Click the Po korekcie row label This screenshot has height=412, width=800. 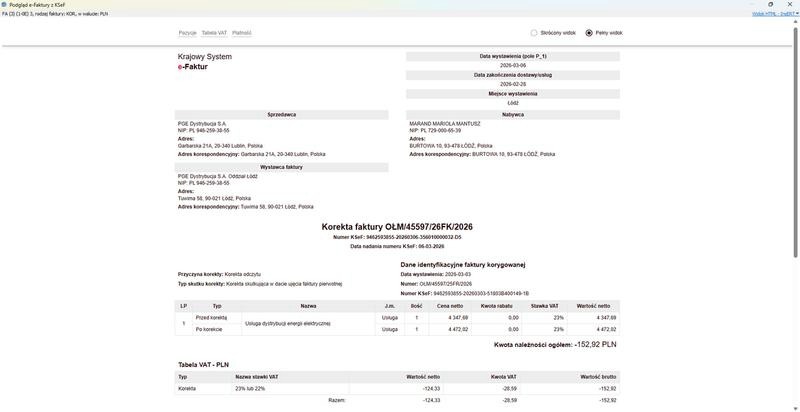(x=209, y=329)
